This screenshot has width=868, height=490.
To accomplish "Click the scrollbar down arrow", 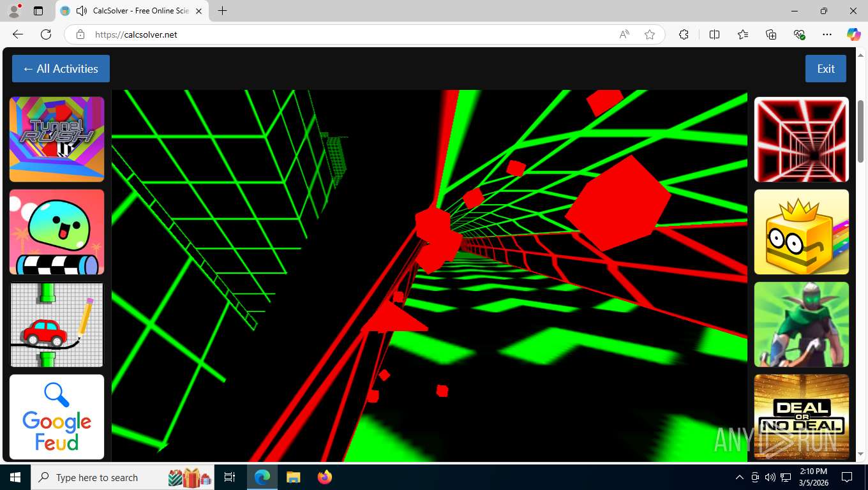I will coord(861,454).
